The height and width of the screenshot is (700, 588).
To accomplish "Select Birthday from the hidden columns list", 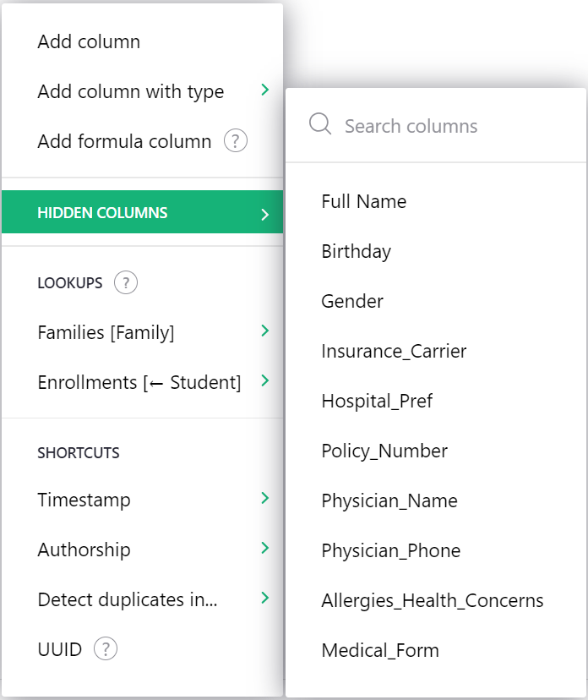I will (355, 251).
